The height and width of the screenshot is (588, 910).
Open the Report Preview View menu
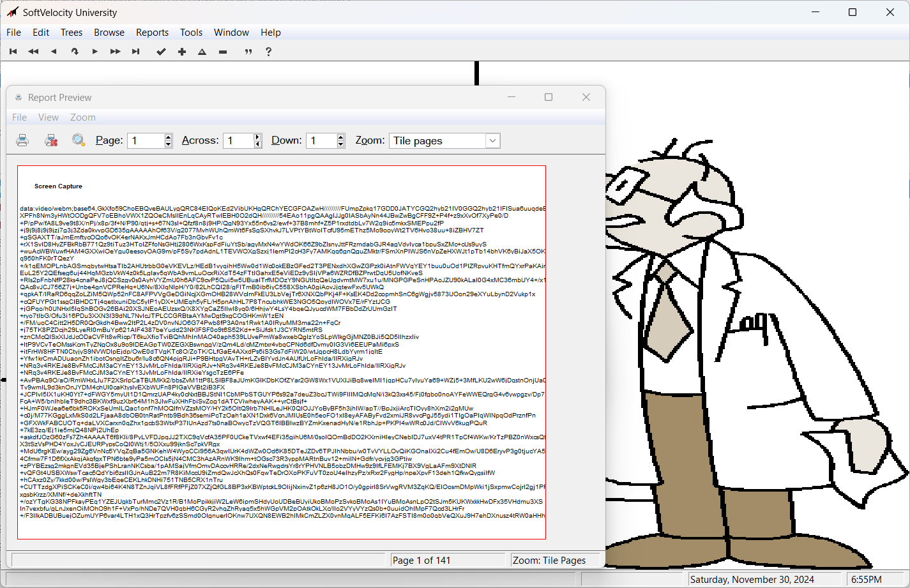click(x=48, y=117)
